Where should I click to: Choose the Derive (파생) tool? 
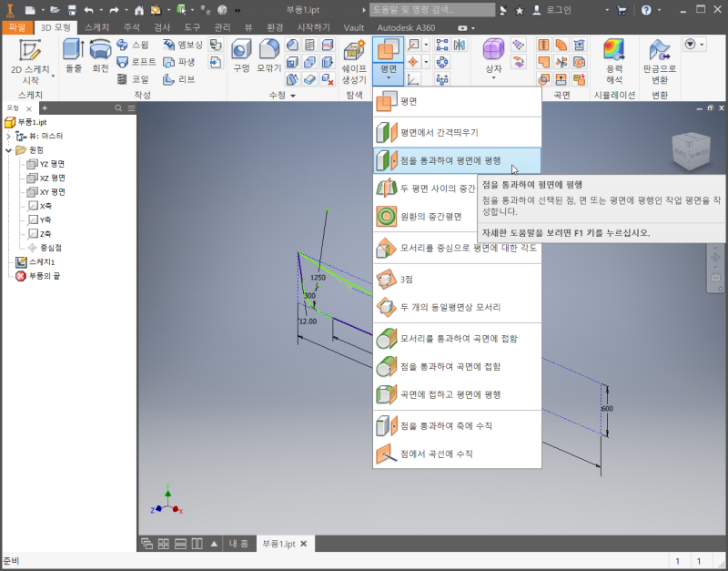(x=179, y=62)
